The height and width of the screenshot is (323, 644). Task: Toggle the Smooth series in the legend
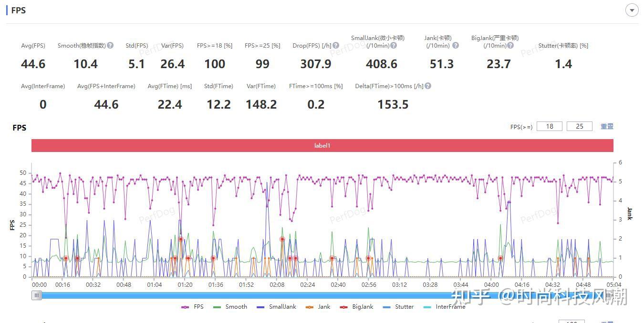click(x=230, y=307)
